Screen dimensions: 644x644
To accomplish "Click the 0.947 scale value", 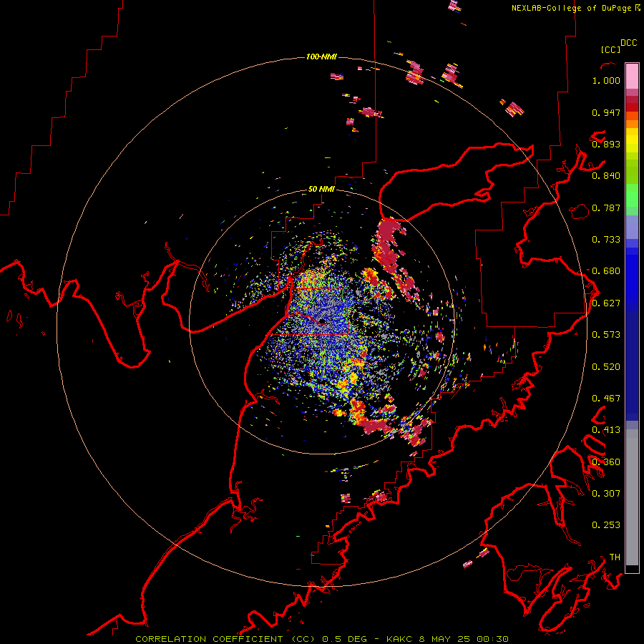I will (606, 112).
